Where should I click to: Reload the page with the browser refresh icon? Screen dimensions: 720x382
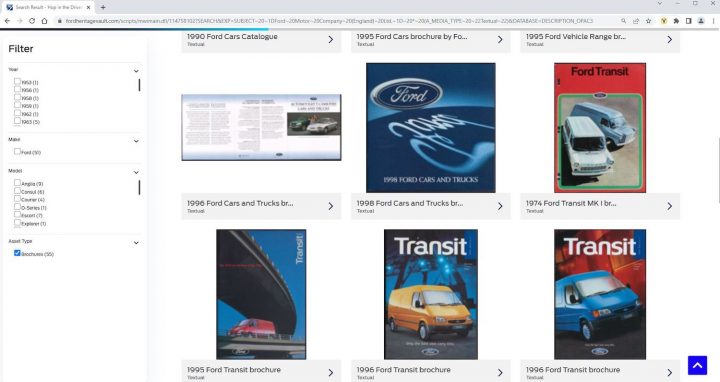pos(32,21)
